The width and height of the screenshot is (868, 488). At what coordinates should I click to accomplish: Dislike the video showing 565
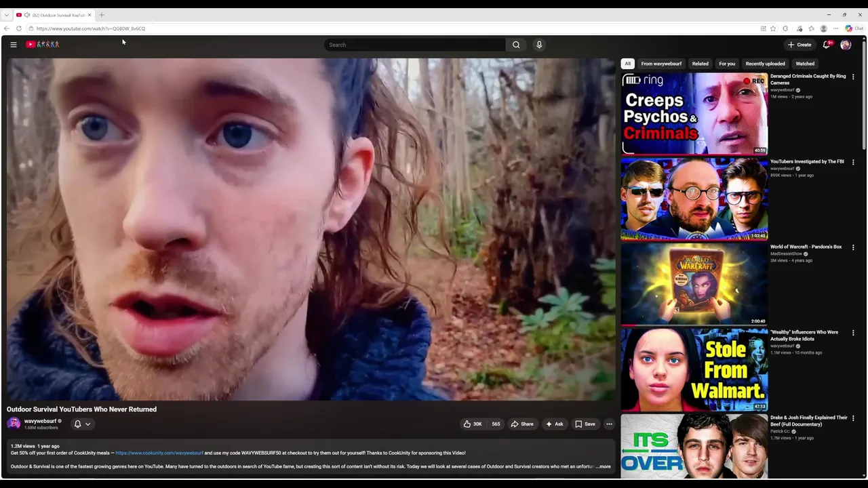496,424
